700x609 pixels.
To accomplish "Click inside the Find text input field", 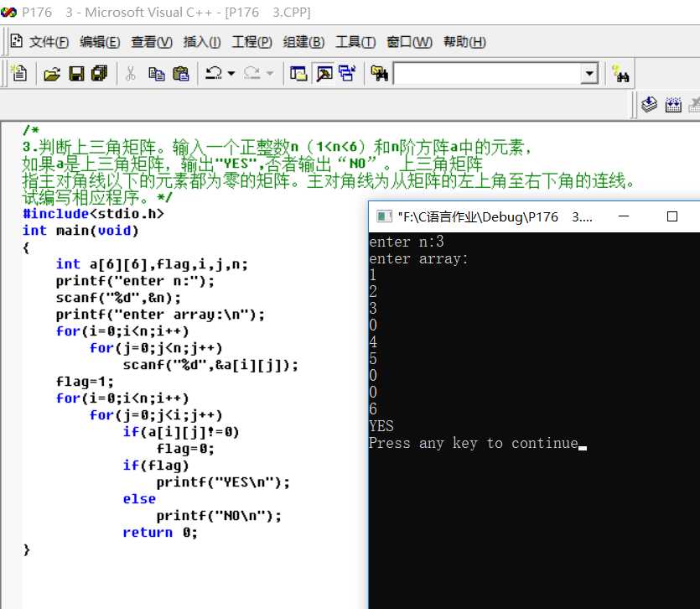I will click(x=486, y=73).
